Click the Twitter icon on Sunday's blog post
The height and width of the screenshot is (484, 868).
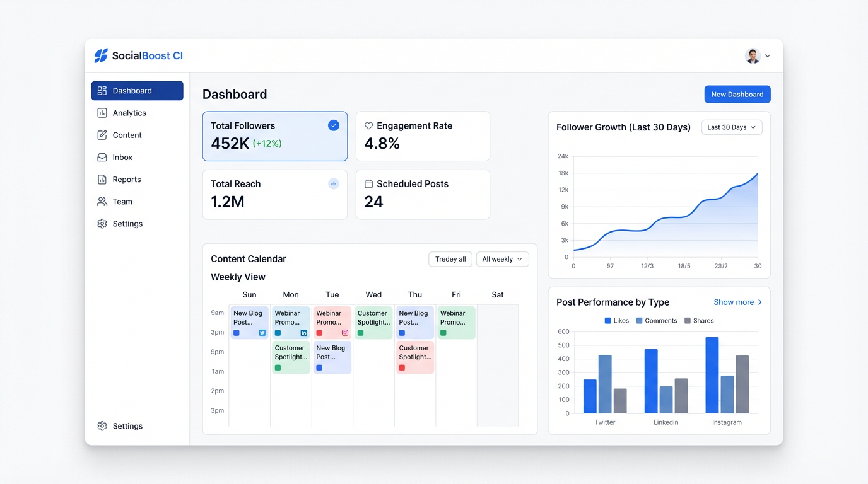click(x=262, y=333)
